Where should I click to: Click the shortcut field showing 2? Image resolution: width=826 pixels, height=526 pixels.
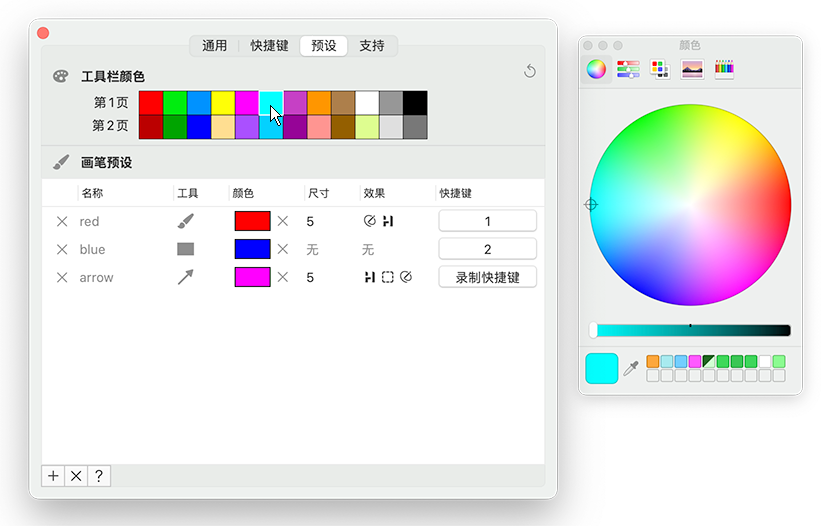pyautogui.click(x=488, y=249)
